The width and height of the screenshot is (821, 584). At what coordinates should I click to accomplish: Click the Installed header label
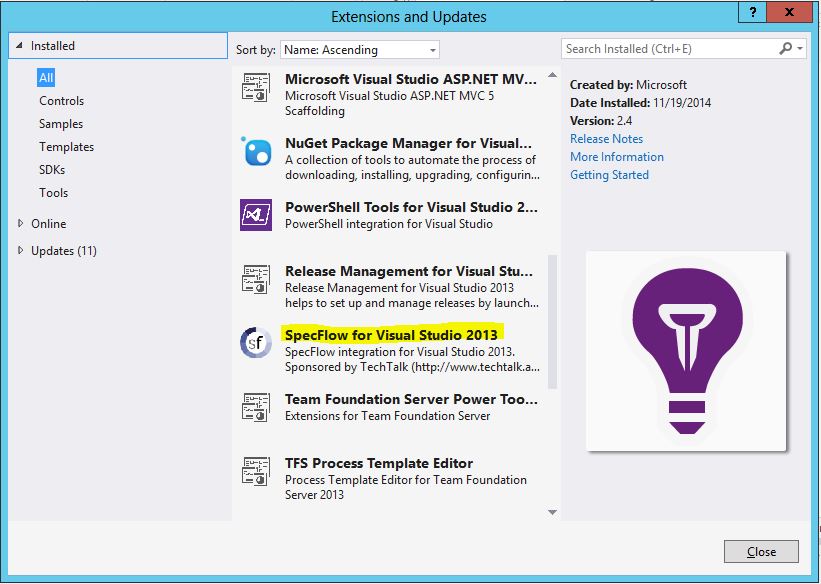coord(53,46)
